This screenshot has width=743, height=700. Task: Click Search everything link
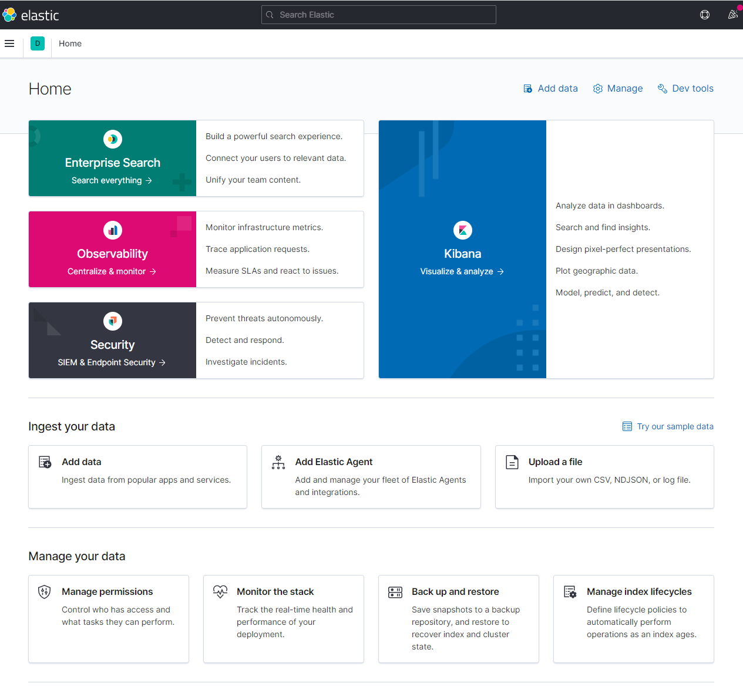point(112,180)
